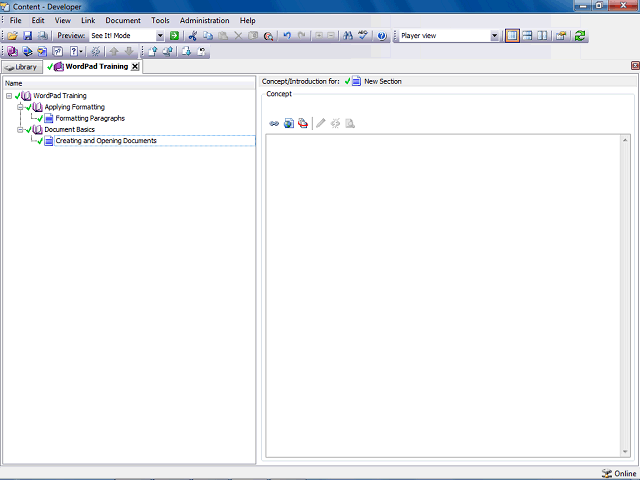The height and width of the screenshot is (480, 640).
Task: Click the Paste clipboard icon
Action: click(x=223, y=36)
